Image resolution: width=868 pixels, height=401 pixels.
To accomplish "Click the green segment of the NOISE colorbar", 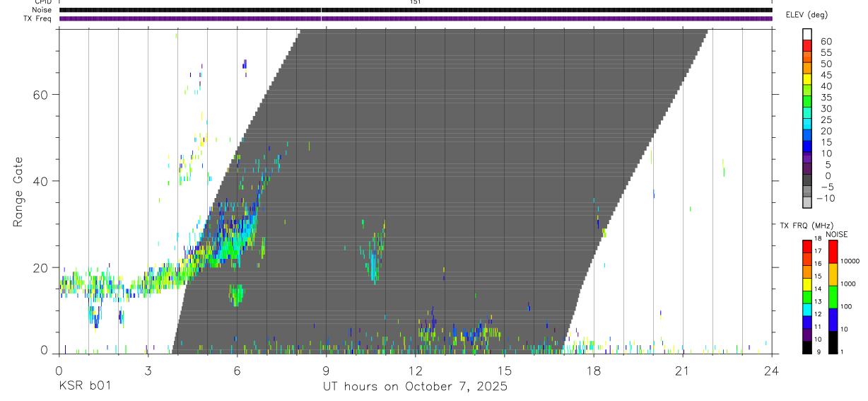I will [x=833, y=297].
